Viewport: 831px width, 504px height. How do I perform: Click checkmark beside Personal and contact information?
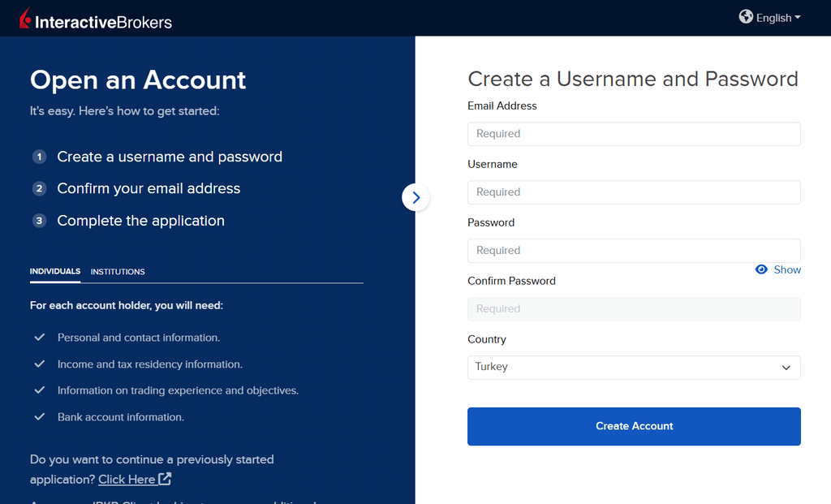click(x=39, y=337)
